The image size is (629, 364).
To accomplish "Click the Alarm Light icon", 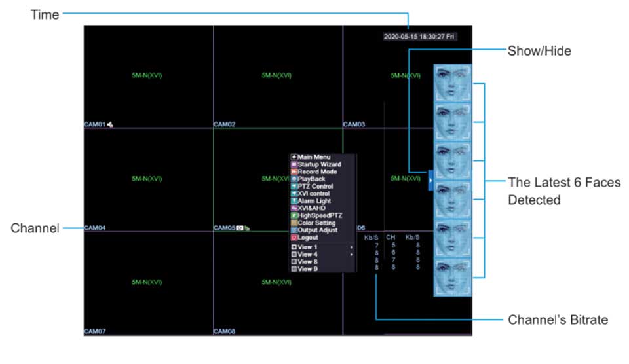I will [294, 201].
